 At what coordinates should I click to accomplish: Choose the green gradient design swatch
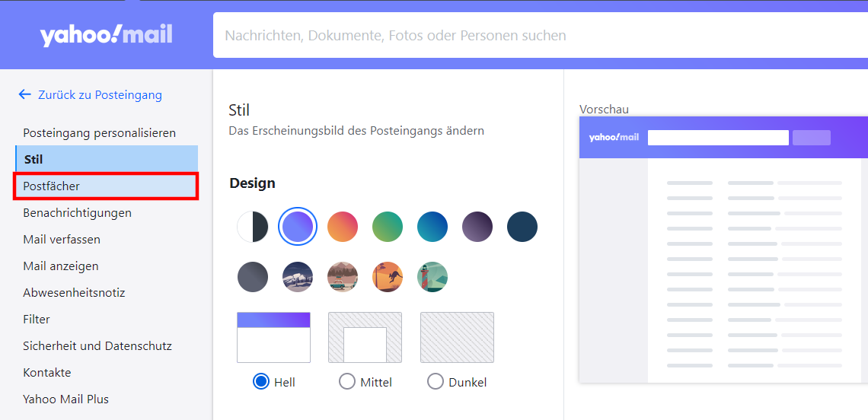(388, 227)
